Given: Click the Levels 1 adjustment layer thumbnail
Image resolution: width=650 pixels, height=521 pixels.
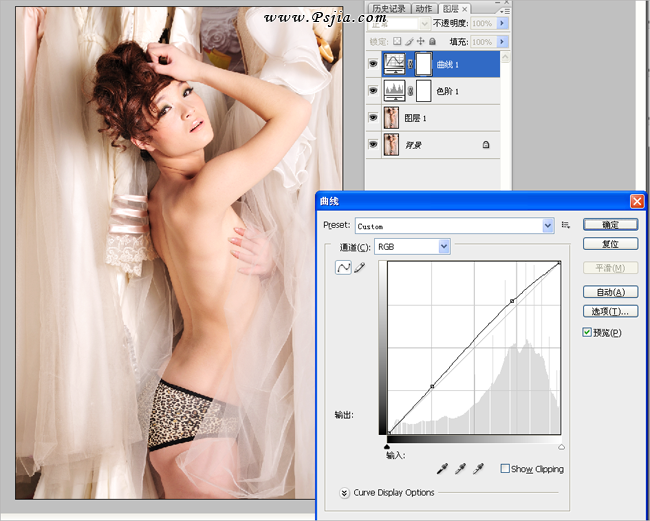Looking at the screenshot, I should [394, 91].
